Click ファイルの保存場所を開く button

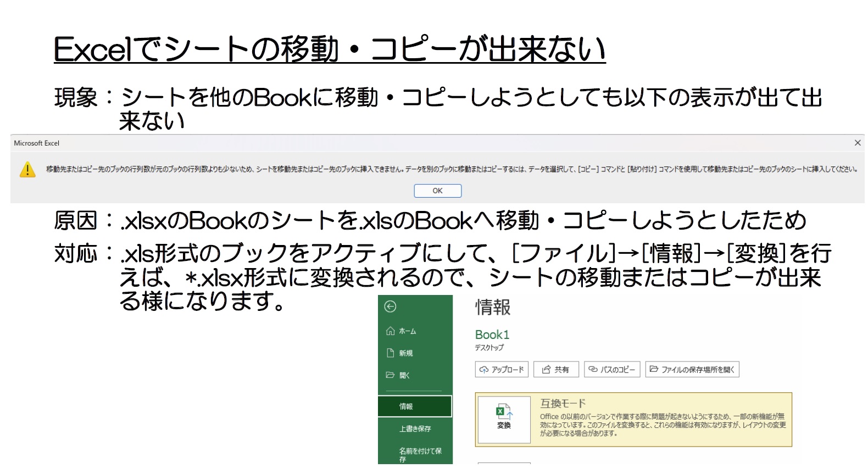pyautogui.click(x=692, y=370)
